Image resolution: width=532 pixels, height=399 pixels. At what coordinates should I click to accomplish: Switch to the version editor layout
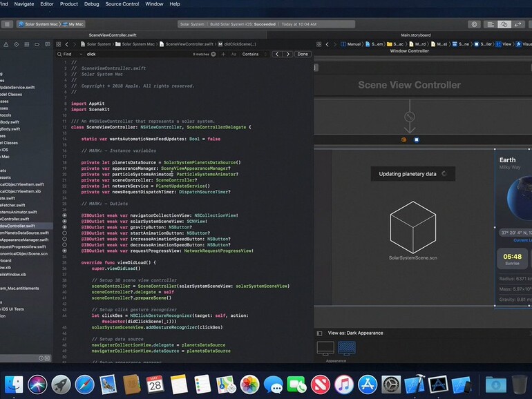tap(517, 24)
